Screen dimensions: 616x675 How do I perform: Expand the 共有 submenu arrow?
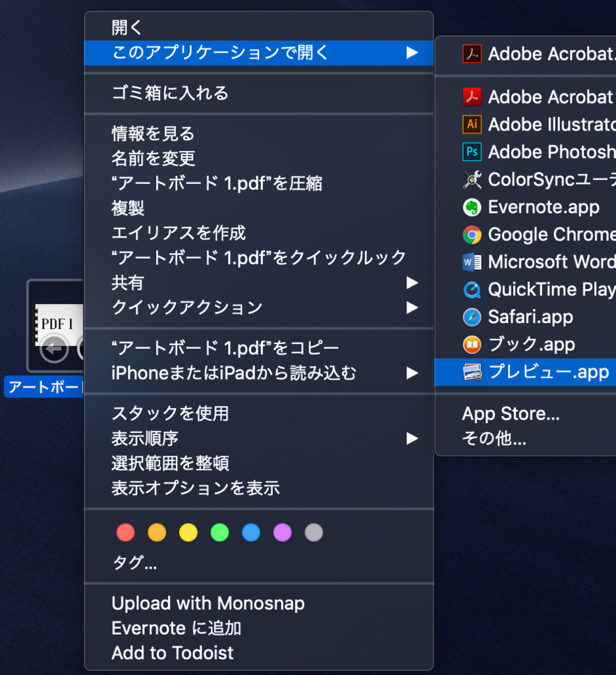[412, 283]
